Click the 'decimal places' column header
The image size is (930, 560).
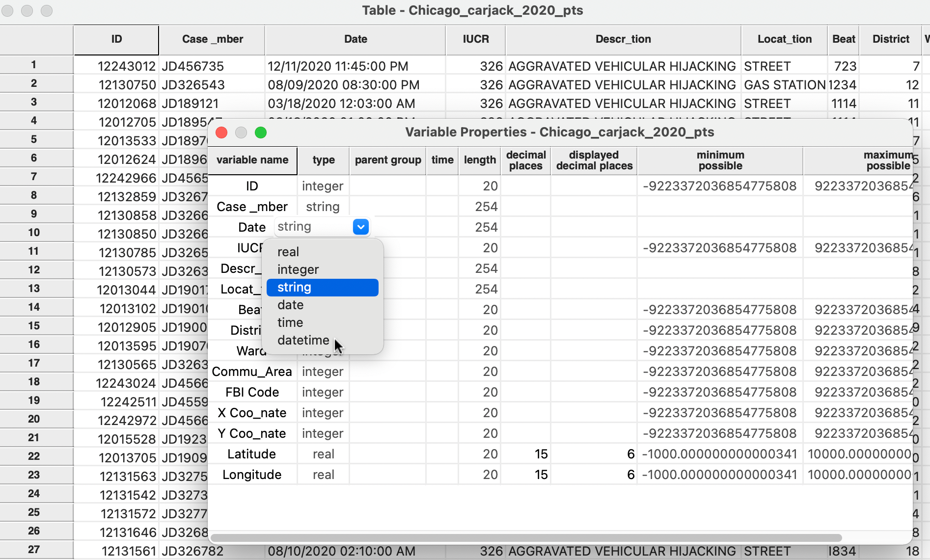(x=526, y=160)
